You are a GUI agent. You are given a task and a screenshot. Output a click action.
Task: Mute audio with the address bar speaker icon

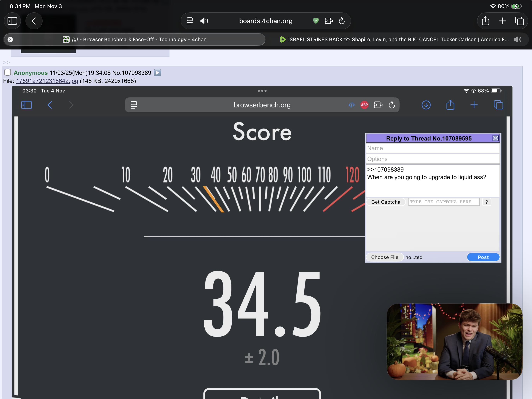click(204, 21)
